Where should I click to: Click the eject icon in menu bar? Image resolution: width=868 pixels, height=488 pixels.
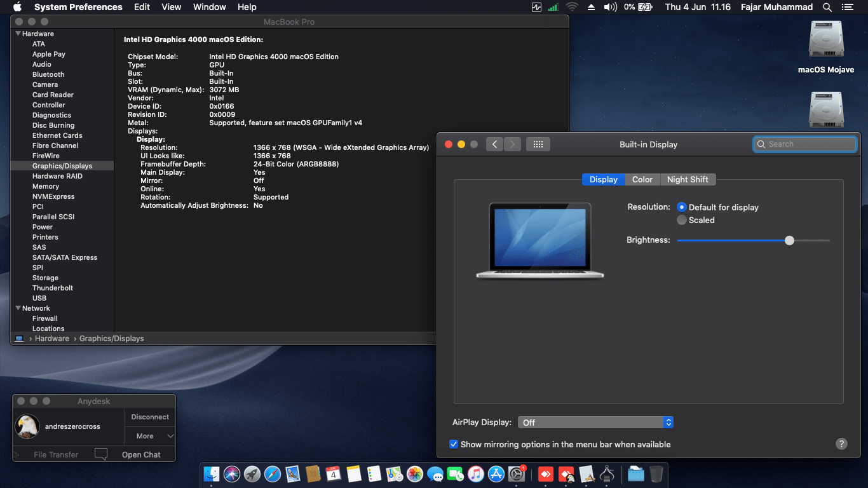591,7
